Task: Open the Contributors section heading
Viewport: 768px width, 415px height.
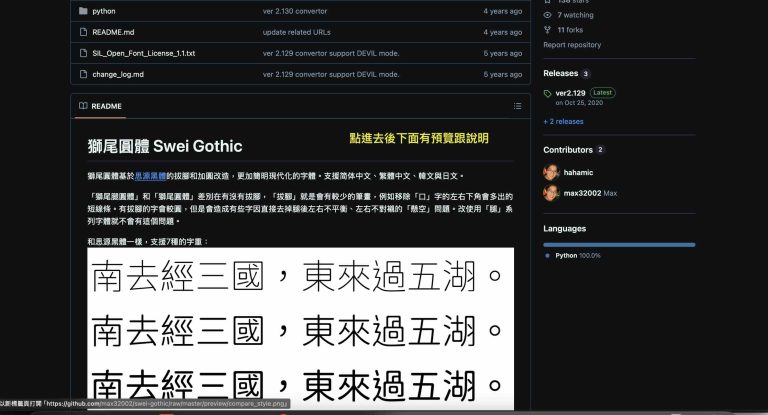Action: point(568,150)
